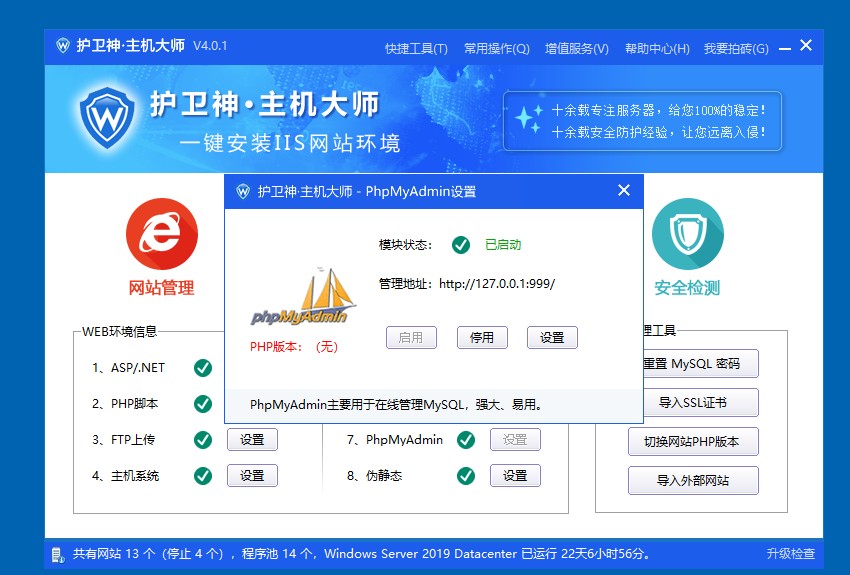Close the PhpMyAdmin设置 dialog
Image resolution: width=850 pixels, height=575 pixels.
[624, 190]
